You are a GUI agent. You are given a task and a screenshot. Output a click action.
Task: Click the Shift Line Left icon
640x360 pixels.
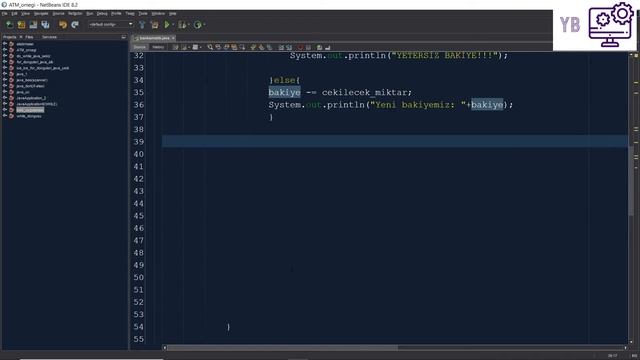[281, 47]
